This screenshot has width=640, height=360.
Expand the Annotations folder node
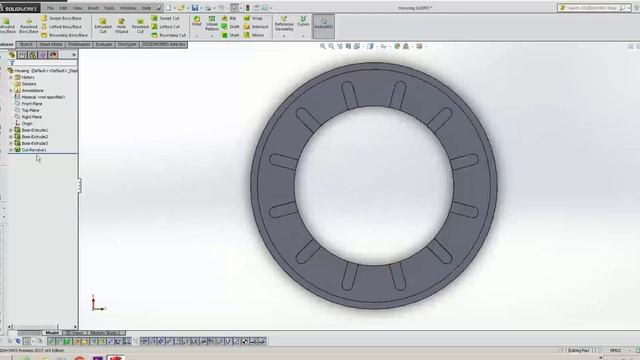(x=11, y=91)
